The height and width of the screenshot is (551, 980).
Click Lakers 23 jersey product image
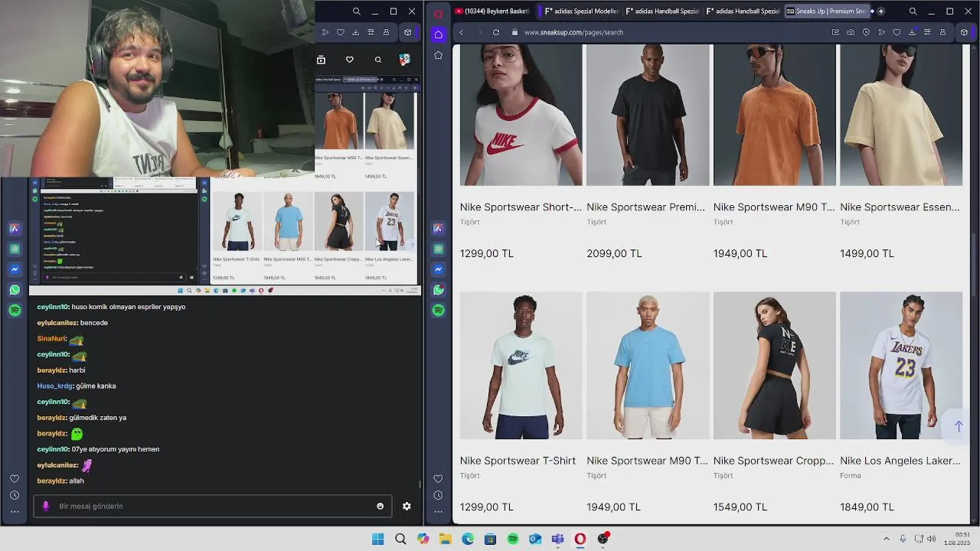(x=901, y=366)
